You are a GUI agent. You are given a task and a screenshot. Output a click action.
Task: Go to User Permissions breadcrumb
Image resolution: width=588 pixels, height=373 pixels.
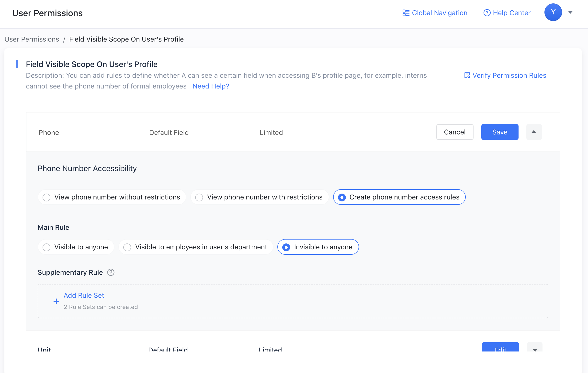coord(32,39)
